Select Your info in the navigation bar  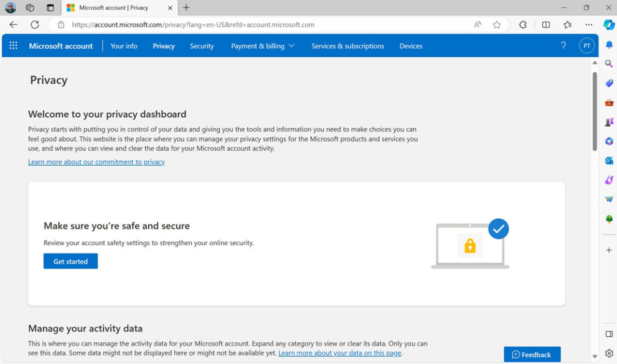coord(124,46)
